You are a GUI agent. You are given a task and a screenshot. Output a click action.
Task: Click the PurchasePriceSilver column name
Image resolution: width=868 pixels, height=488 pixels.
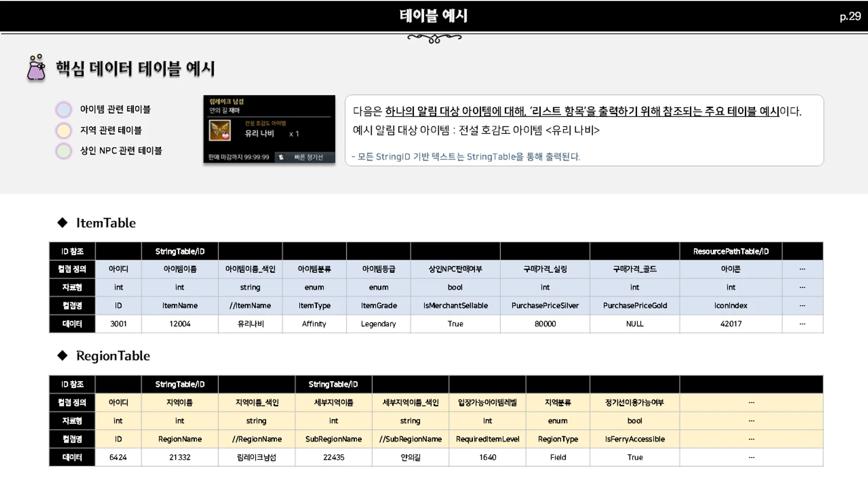coord(545,305)
